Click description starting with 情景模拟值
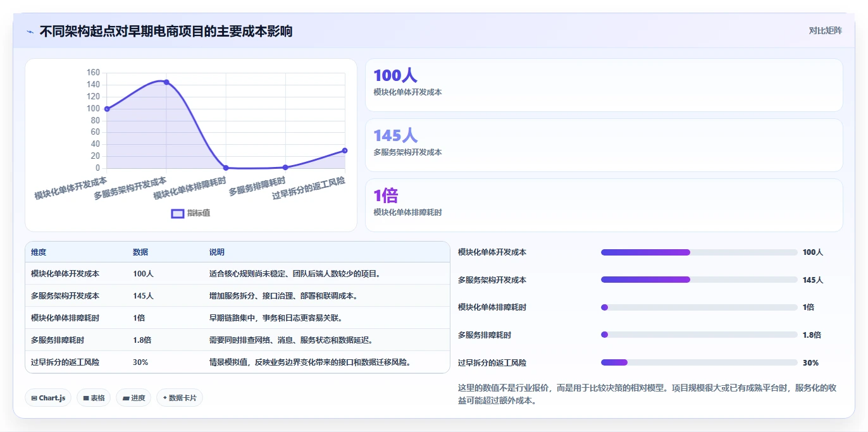The width and height of the screenshot is (868, 432). tap(312, 362)
